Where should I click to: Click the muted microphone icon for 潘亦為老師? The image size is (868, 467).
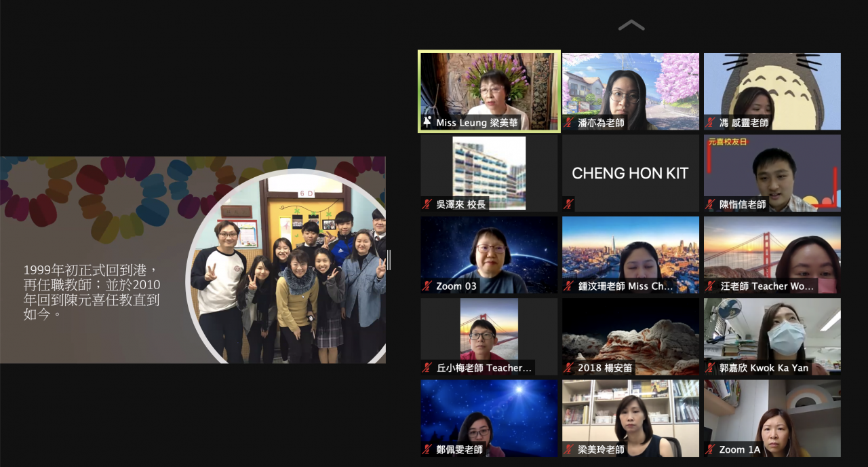click(569, 123)
